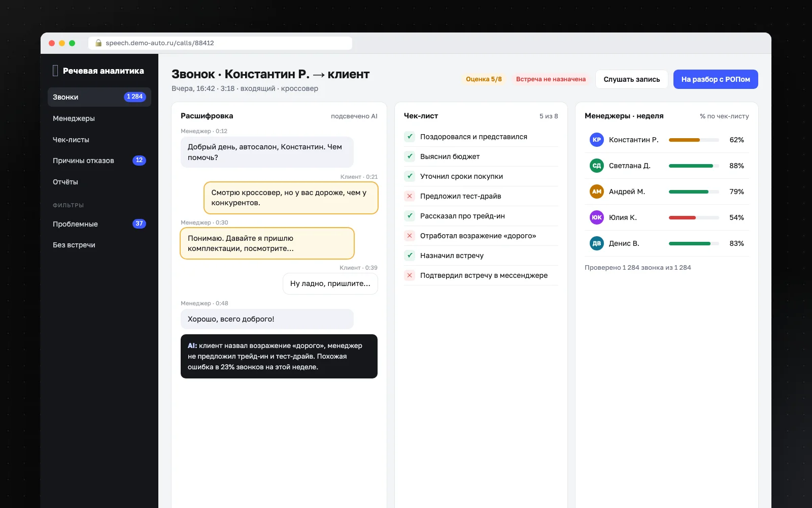Open the Менеджеры sidebar item
This screenshot has height=508, width=812.
tap(99, 118)
